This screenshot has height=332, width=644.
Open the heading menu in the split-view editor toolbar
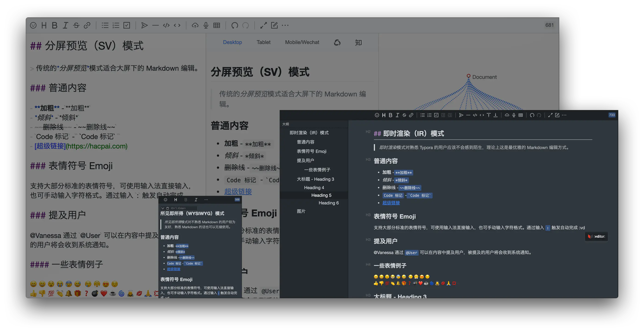(44, 25)
